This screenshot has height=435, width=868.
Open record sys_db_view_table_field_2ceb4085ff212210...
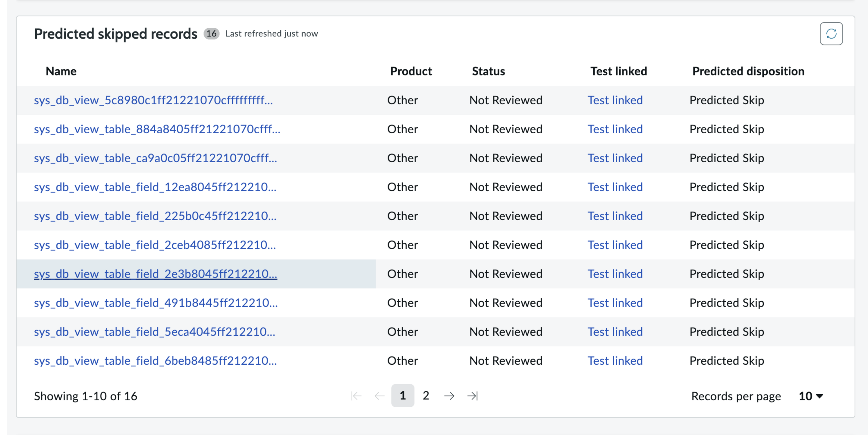[155, 245]
